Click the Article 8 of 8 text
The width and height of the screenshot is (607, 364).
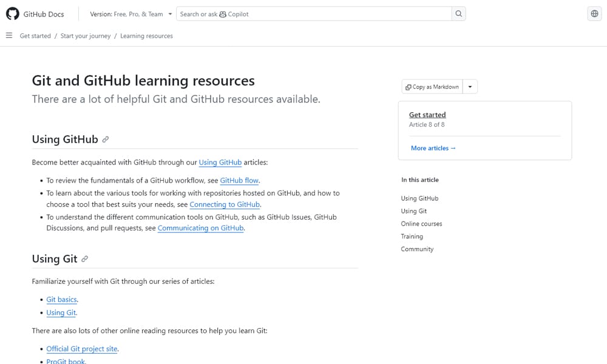tap(427, 124)
